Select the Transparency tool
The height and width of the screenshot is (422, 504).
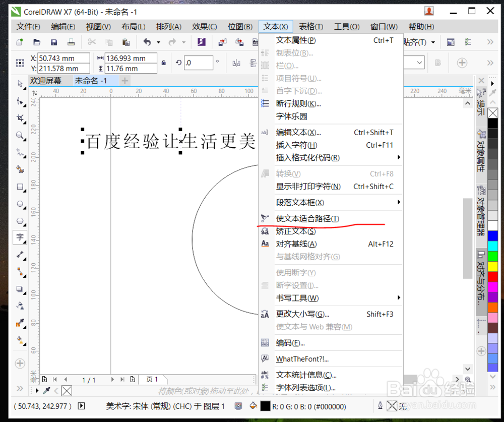(20, 306)
